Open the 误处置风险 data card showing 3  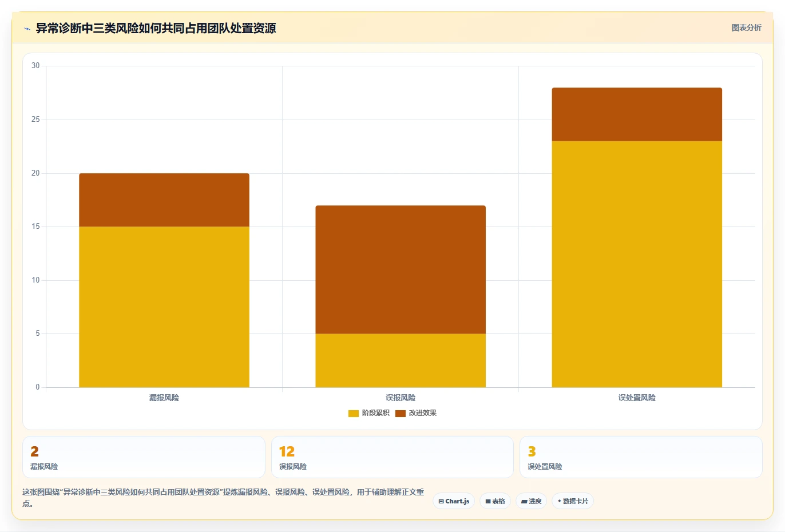(641, 457)
